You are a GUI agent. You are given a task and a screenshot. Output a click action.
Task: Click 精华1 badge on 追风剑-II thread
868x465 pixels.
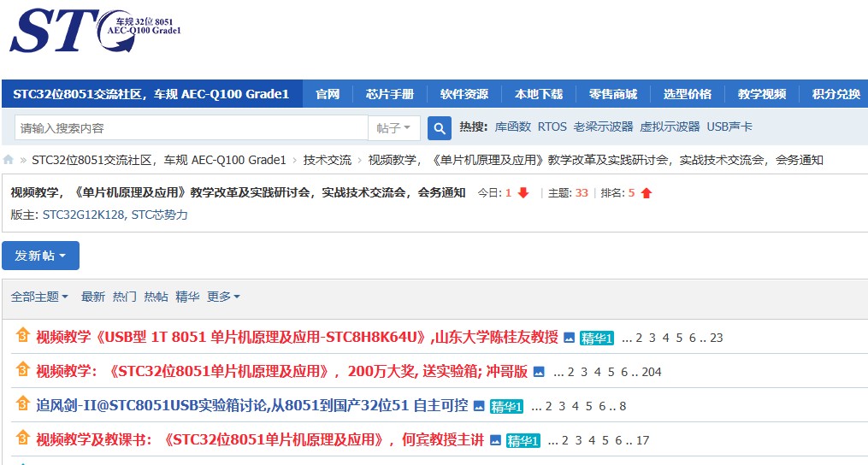pyautogui.click(x=506, y=406)
